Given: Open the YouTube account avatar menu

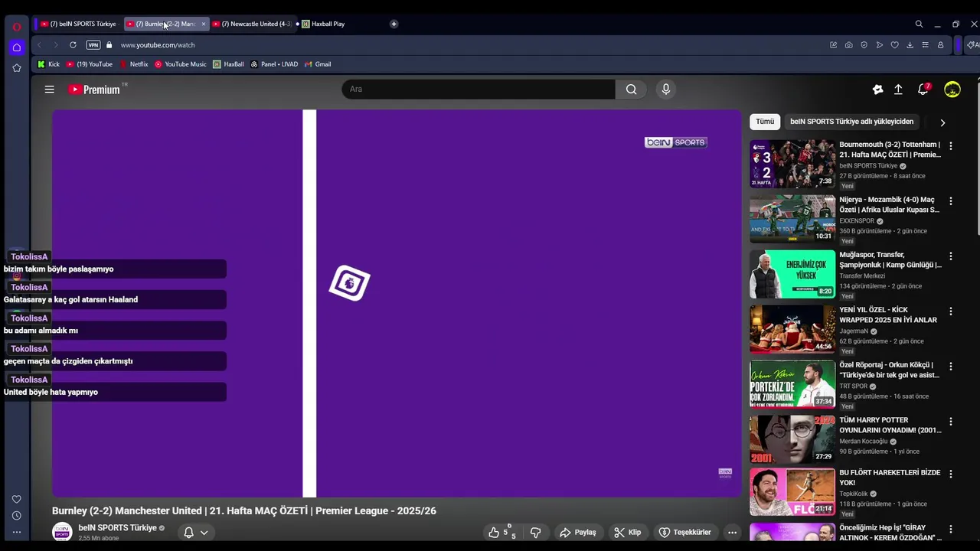Looking at the screenshot, I should (952, 90).
